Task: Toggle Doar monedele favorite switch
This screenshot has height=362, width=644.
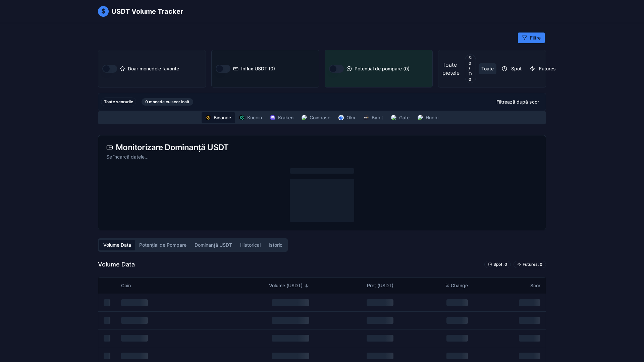Action: coord(110,69)
